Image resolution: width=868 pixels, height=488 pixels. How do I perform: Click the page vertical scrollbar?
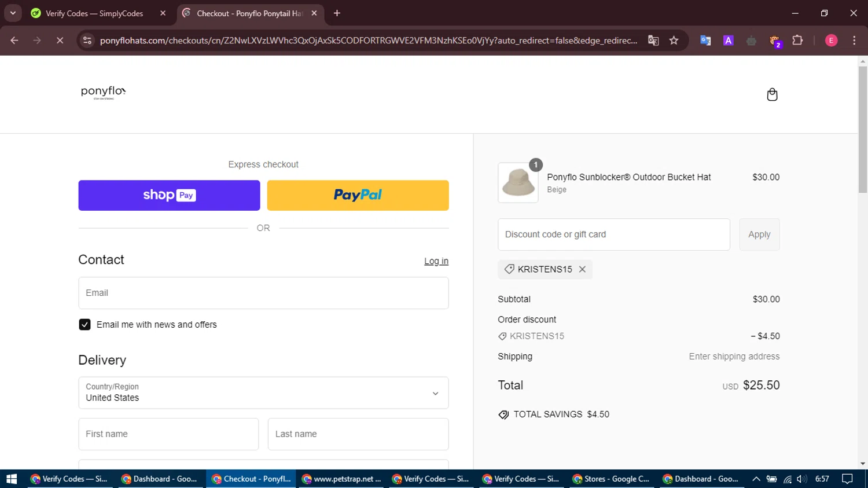point(863,130)
